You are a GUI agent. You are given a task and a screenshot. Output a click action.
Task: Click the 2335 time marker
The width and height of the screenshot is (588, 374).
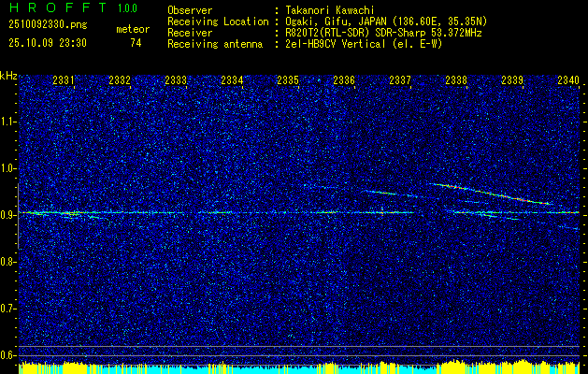coord(288,79)
